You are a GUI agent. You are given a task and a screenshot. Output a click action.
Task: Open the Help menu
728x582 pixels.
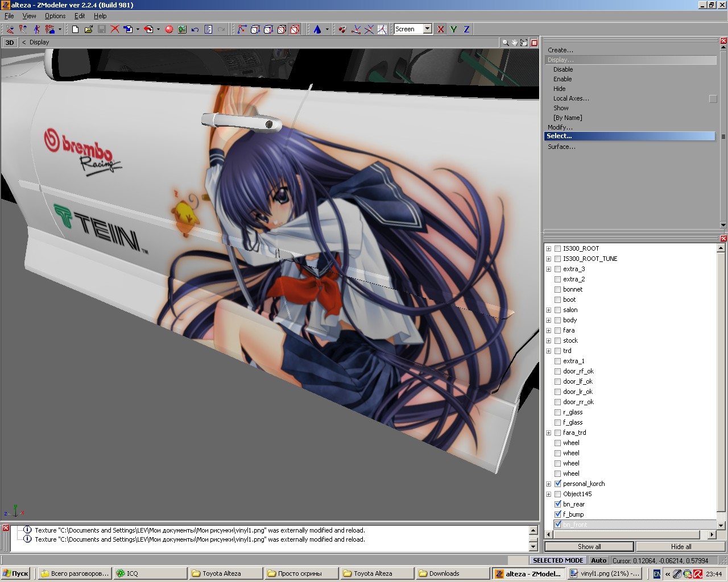tap(100, 16)
